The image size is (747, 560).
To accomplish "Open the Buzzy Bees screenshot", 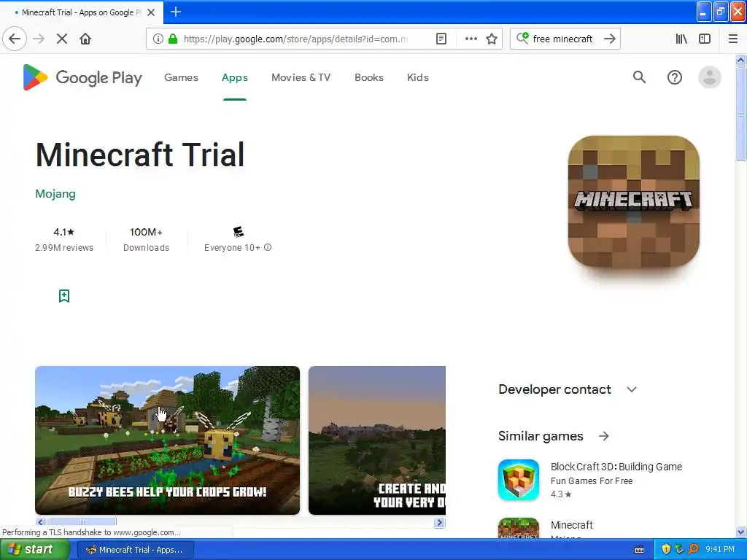I will pyautogui.click(x=167, y=440).
